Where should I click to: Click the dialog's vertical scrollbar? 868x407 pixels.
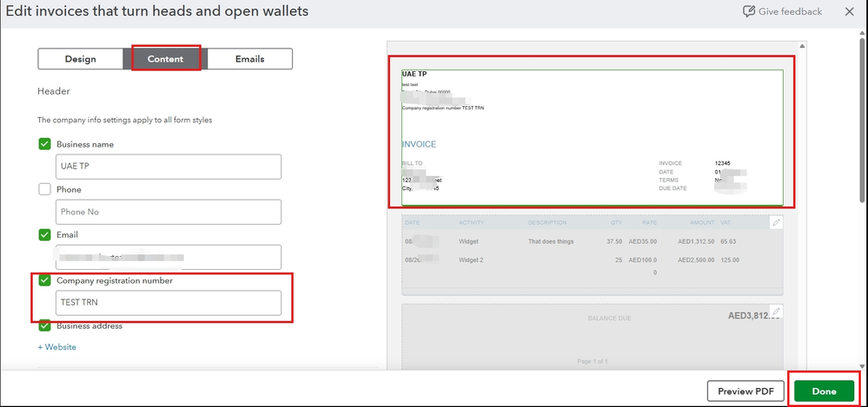pyautogui.click(x=863, y=119)
